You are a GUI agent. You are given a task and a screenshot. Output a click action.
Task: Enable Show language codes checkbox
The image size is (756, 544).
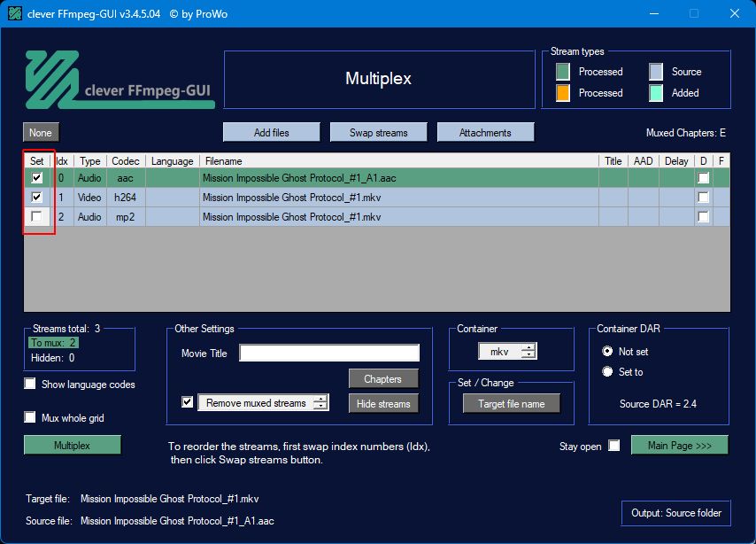click(x=31, y=384)
